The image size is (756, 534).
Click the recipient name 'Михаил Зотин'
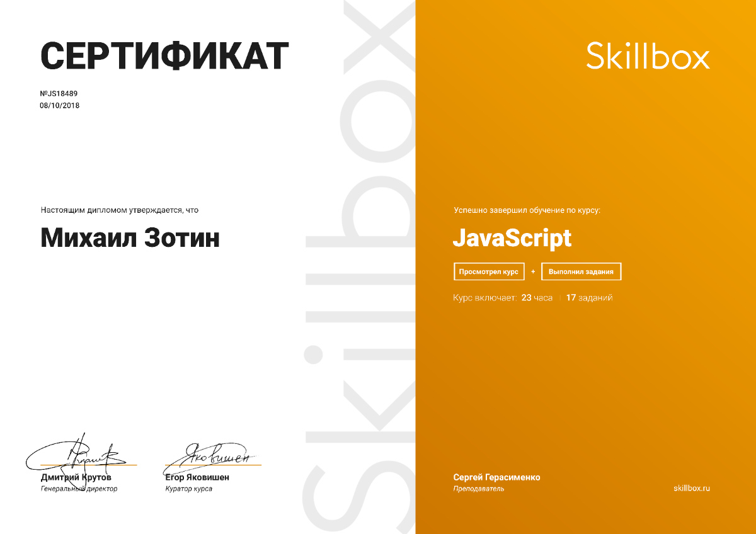130,238
